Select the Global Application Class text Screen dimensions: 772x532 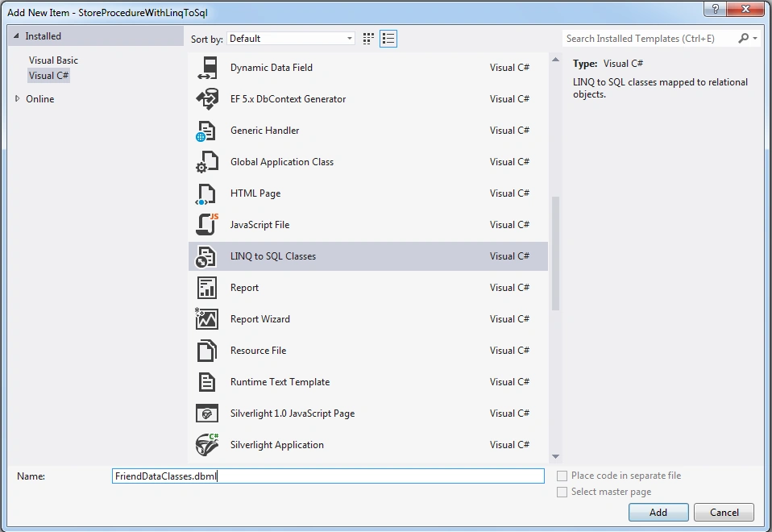click(x=281, y=162)
